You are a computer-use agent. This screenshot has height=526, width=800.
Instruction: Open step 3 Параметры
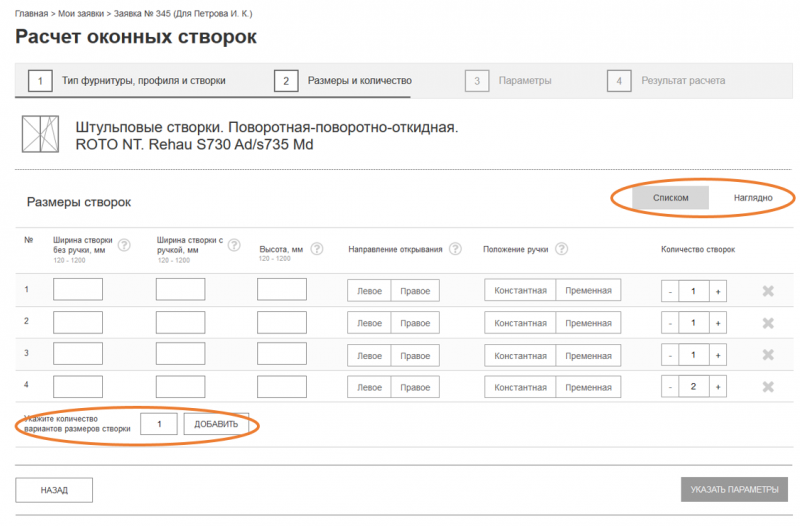(x=508, y=81)
